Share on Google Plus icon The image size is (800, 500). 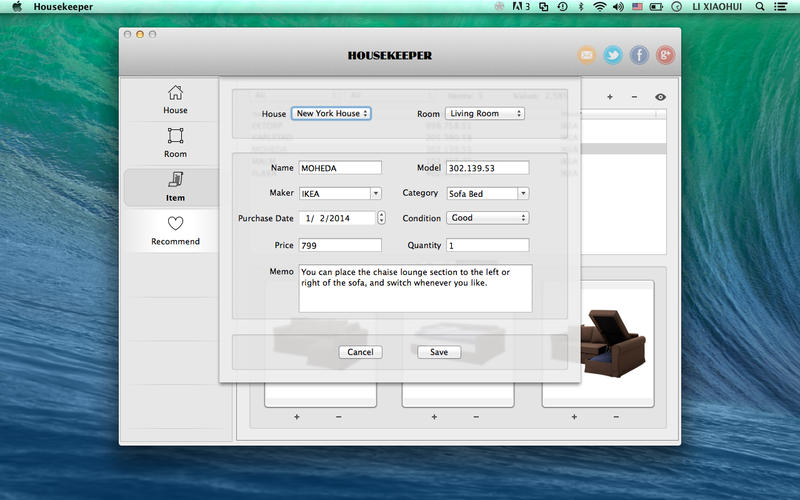[665, 55]
